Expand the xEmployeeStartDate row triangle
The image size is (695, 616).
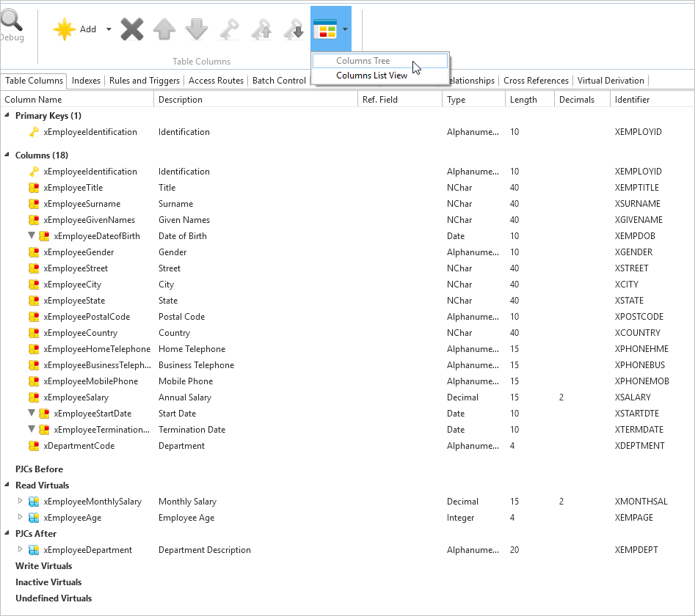point(32,413)
